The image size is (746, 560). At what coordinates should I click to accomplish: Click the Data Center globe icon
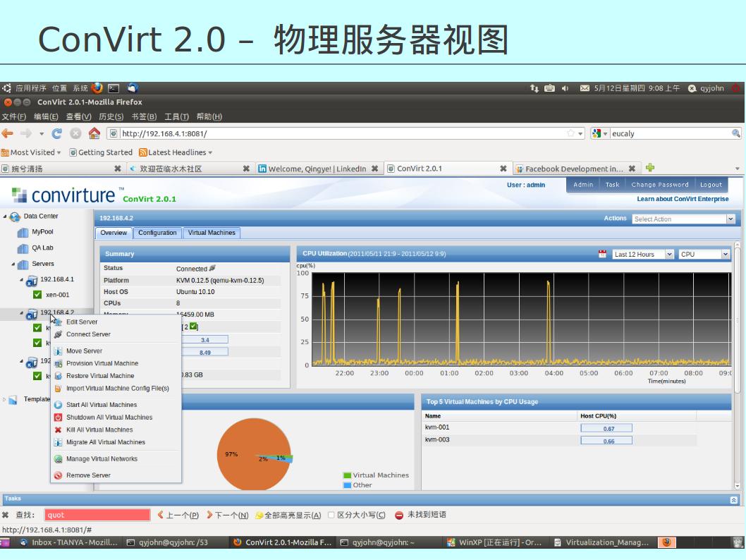pyautogui.click(x=16, y=217)
